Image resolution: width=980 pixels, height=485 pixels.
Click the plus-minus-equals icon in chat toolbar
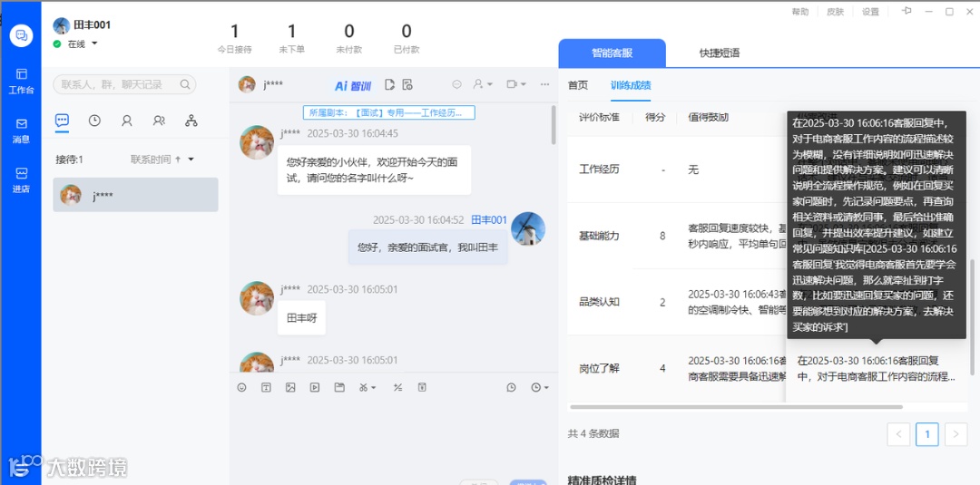click(x=397, y=388)
